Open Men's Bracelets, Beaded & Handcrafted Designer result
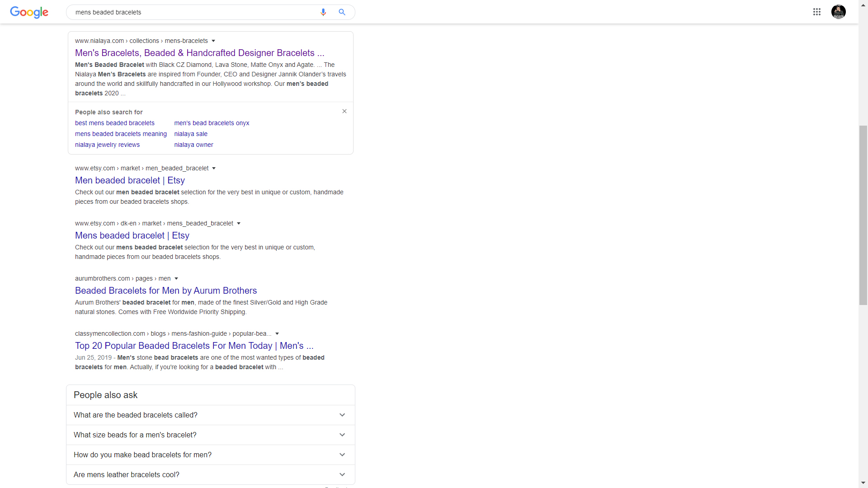 point(200,53)
